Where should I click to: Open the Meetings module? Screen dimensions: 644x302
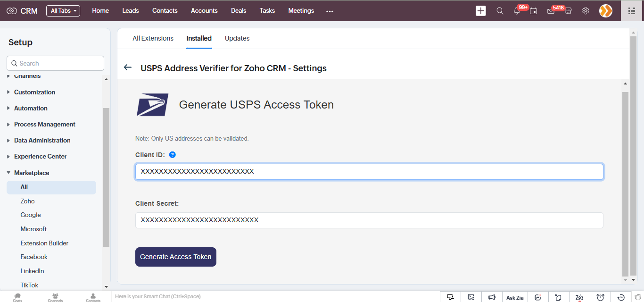click(301, 11)
